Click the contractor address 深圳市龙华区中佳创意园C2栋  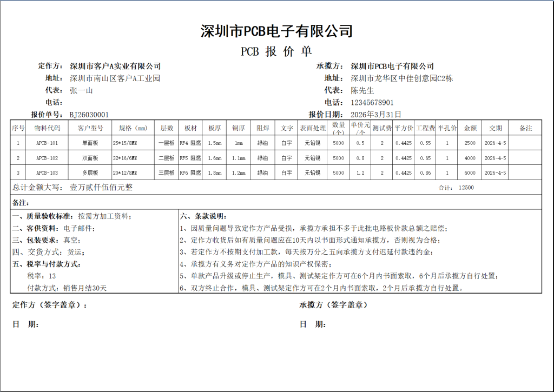click(401, 78)
